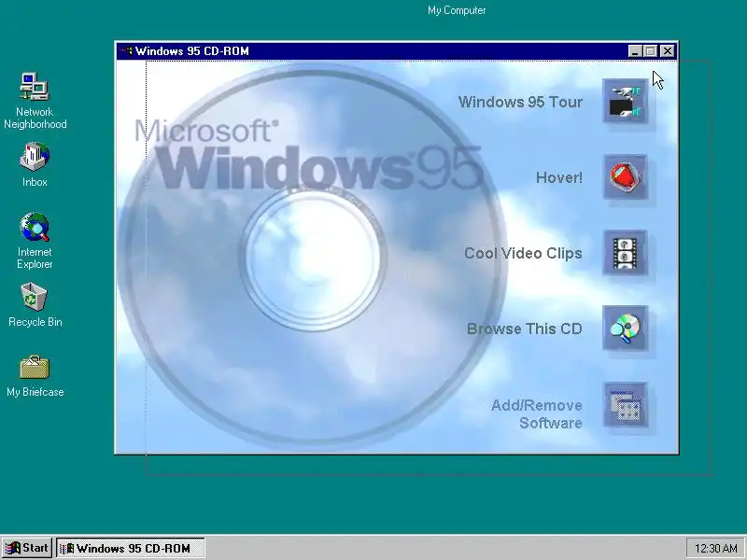This screenshot has width=747, height=560.
Task: Minimize the Windows 95 CD-ROM window
Action: tap(634, 51)
